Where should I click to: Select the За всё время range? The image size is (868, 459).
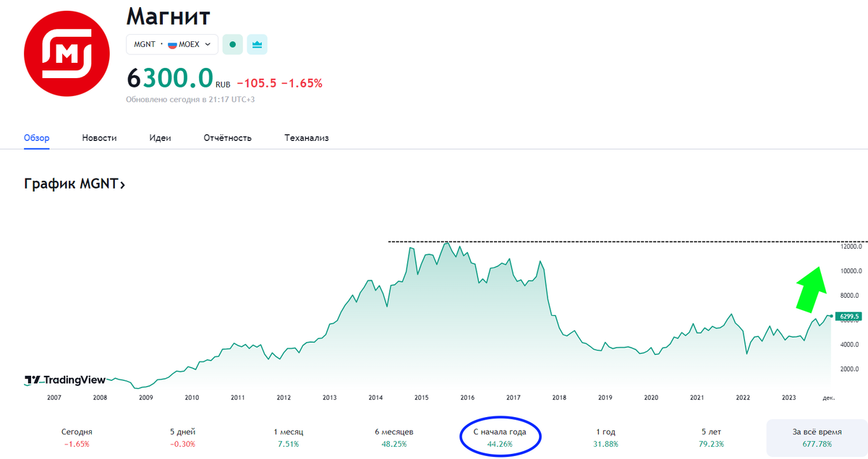(817, 438)
